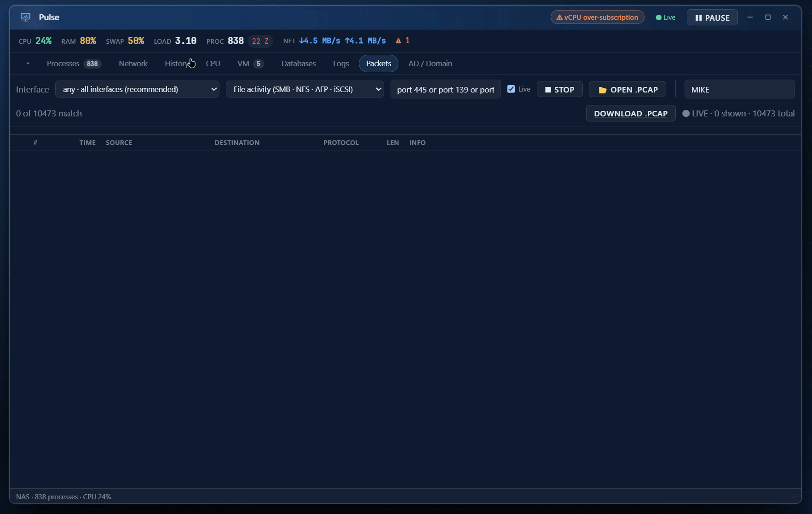
Task: Click the LIVE 0 shown 10473 total status
Action: pos(738,114)
